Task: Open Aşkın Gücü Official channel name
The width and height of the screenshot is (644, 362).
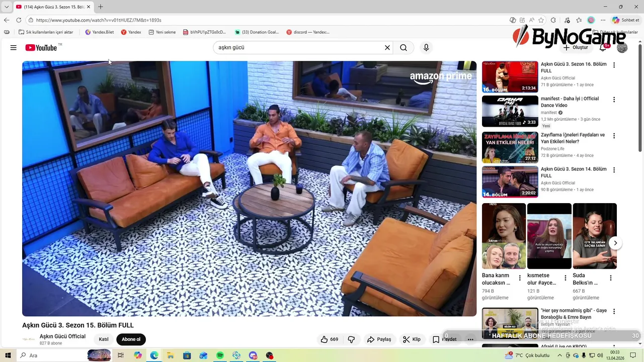Action: [x=62, y=336]
